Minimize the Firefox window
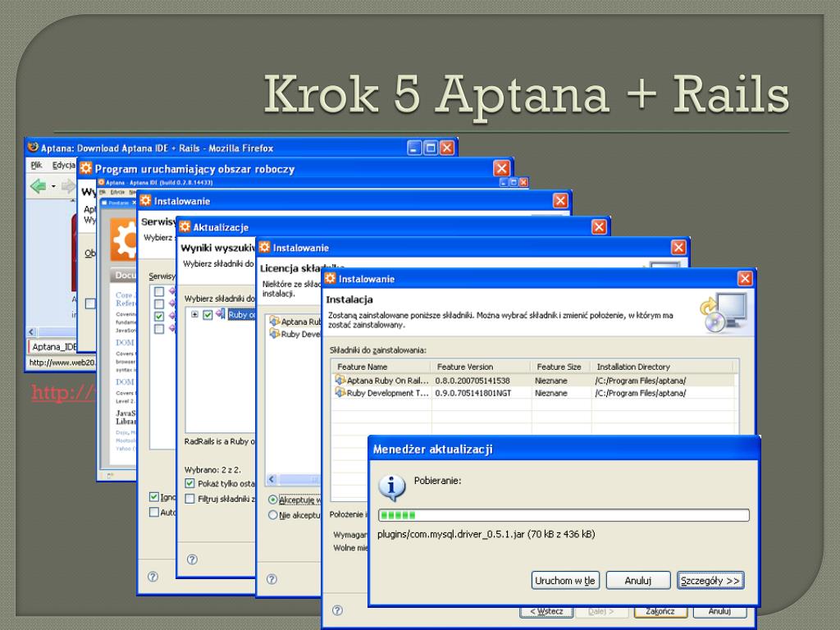 414,148
